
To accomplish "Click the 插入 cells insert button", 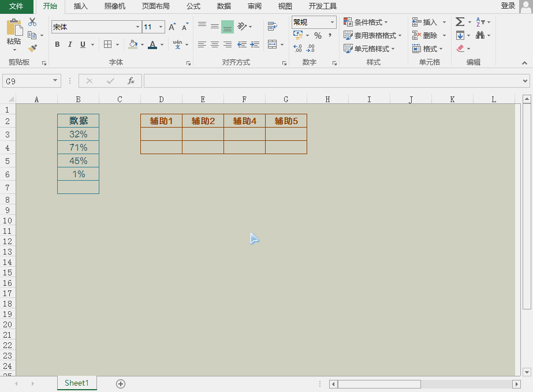I will 424,23.
